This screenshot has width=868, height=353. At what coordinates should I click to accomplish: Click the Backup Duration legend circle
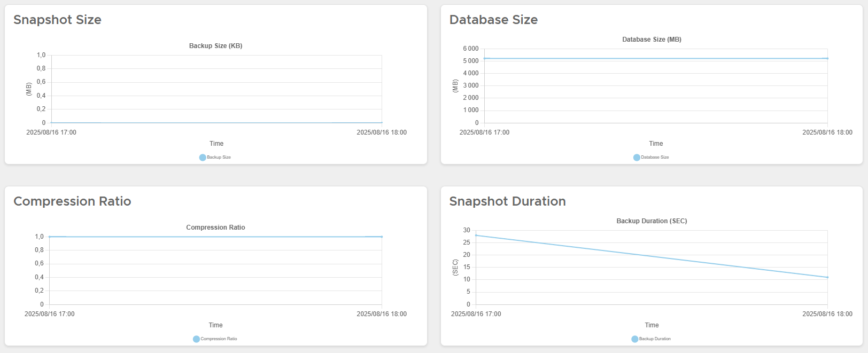coord(635,339)
